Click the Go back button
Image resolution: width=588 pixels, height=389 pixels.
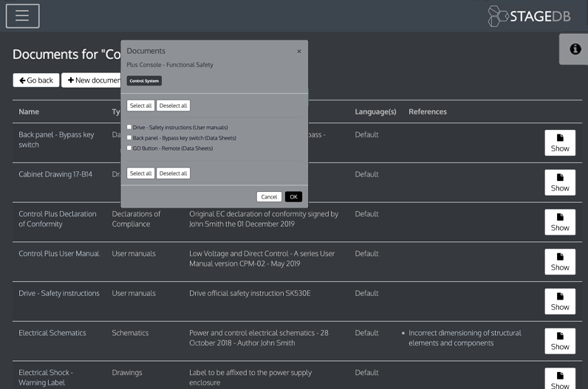pyautogui.click(x=35, y=80)
